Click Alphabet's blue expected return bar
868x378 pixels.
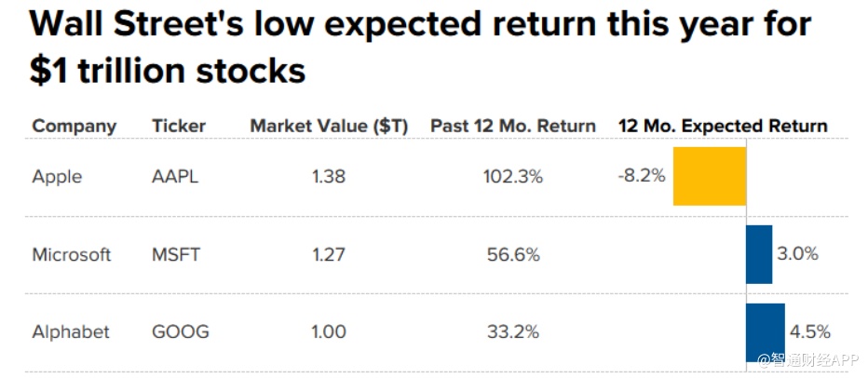[766, 332]
